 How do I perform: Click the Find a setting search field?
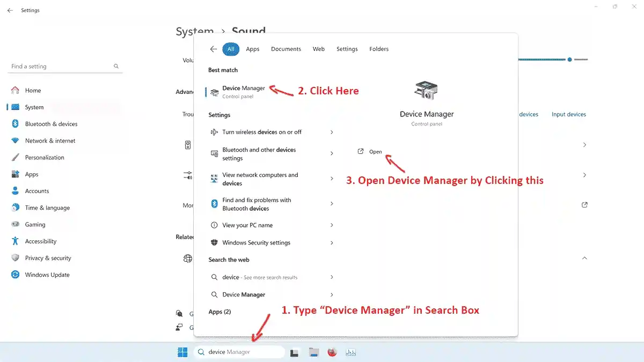[64, 67]
